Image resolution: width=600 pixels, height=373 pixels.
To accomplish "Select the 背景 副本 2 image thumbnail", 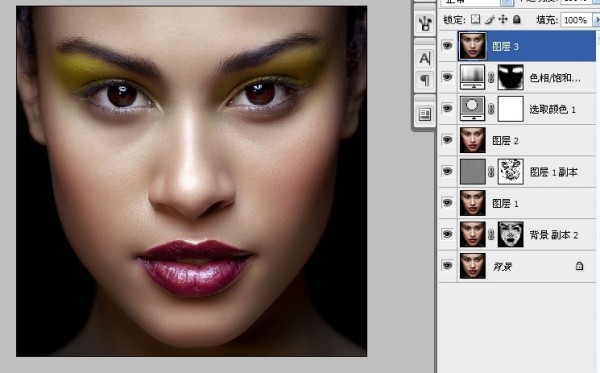I will coord(473,235).
